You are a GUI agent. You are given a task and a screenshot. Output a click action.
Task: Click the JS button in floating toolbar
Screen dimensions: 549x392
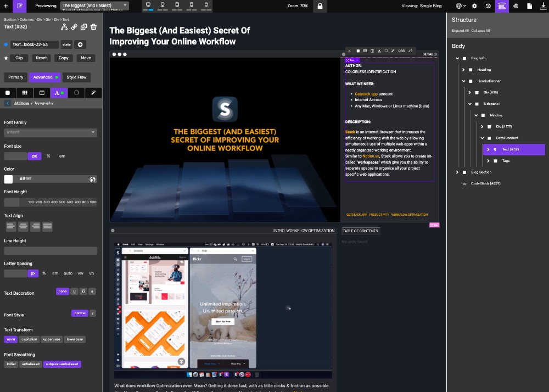pyautogui.click(x=410, y=51)
